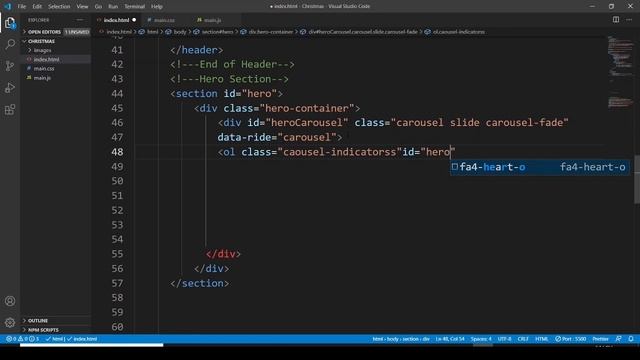Click the code minimap on the right
Image resolution: width=640 pixels, height=360 pixels.
click(620, 73)
